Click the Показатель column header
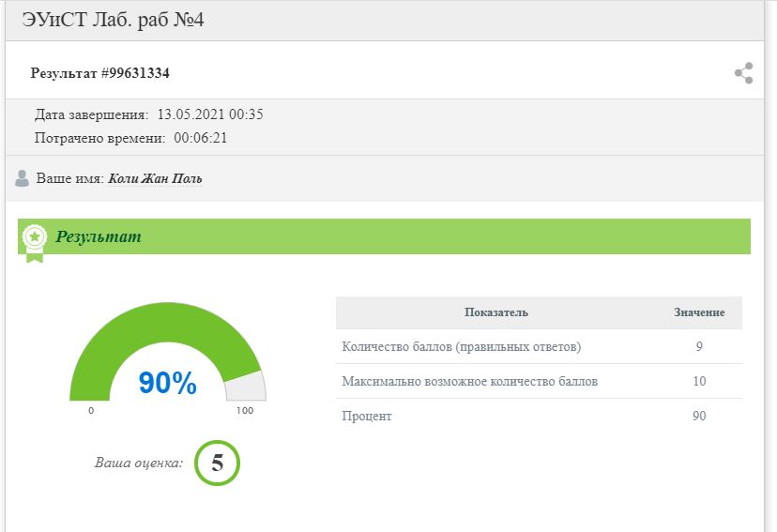 point(496,312)
